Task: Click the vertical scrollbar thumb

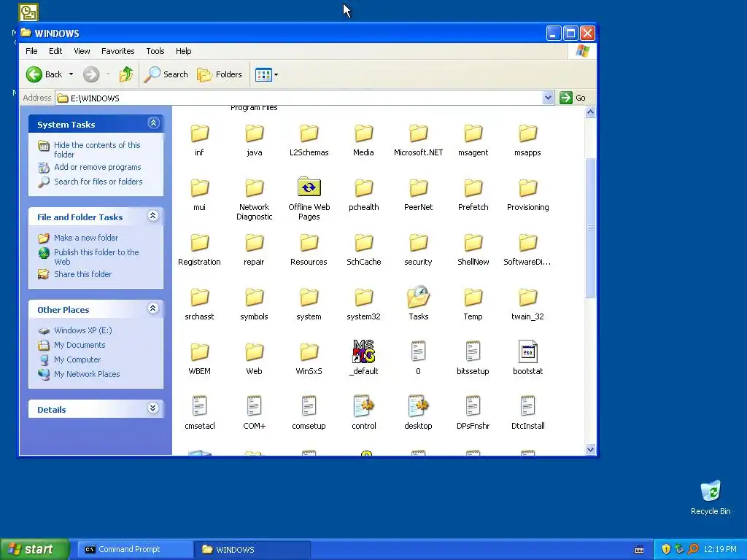Action: (591, 227)
